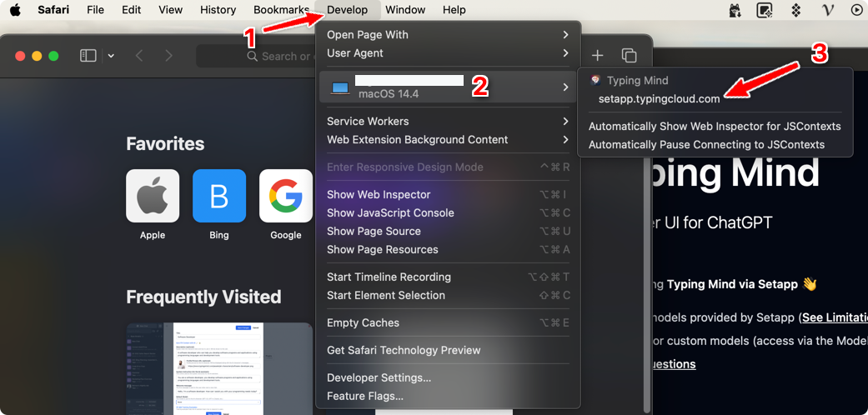Open the File menu

click(95, 10)
